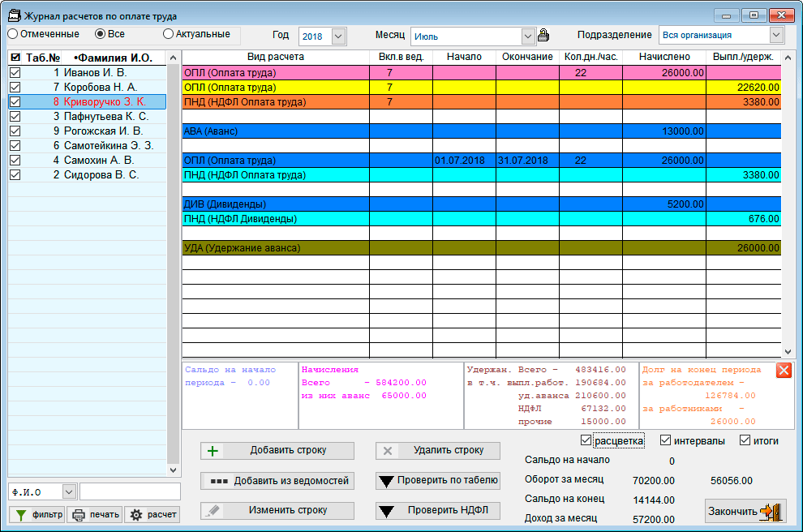Uncheck the checkbox for Самохин А. В.

click(15, 161)
